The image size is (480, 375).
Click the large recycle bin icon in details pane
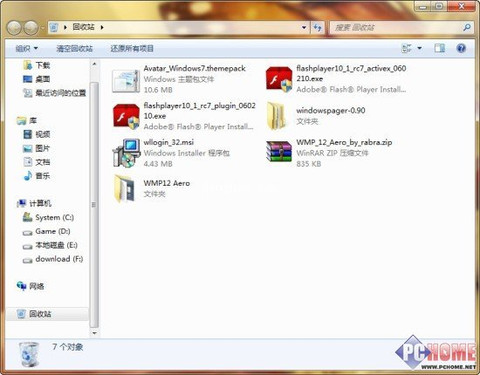tap(29, 355)
